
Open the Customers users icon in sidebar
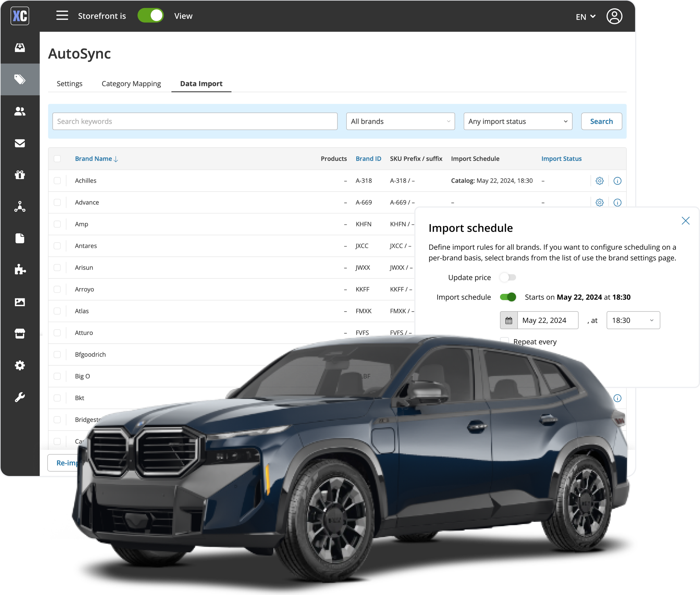[x=20, y=111]
